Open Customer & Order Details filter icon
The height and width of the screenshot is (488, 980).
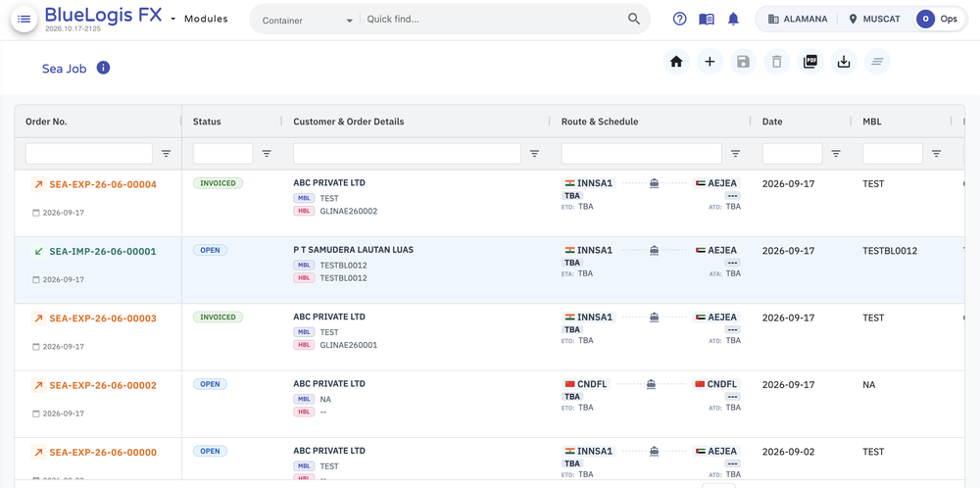pos(534,154)
